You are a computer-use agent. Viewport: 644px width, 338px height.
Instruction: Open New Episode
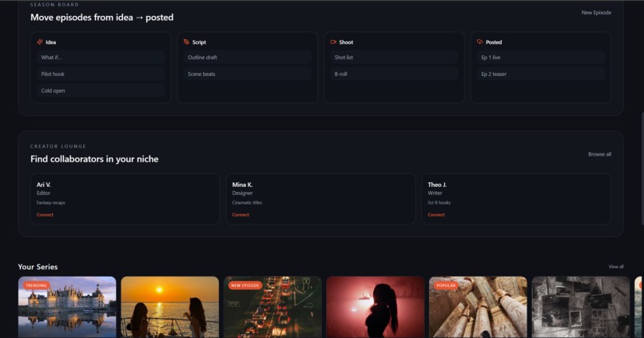point(596,13)
